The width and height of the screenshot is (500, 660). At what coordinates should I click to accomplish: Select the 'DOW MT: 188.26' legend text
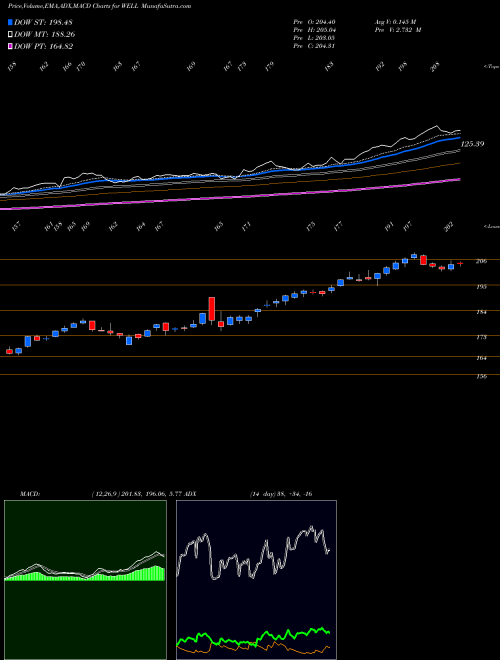coord(45,35)
